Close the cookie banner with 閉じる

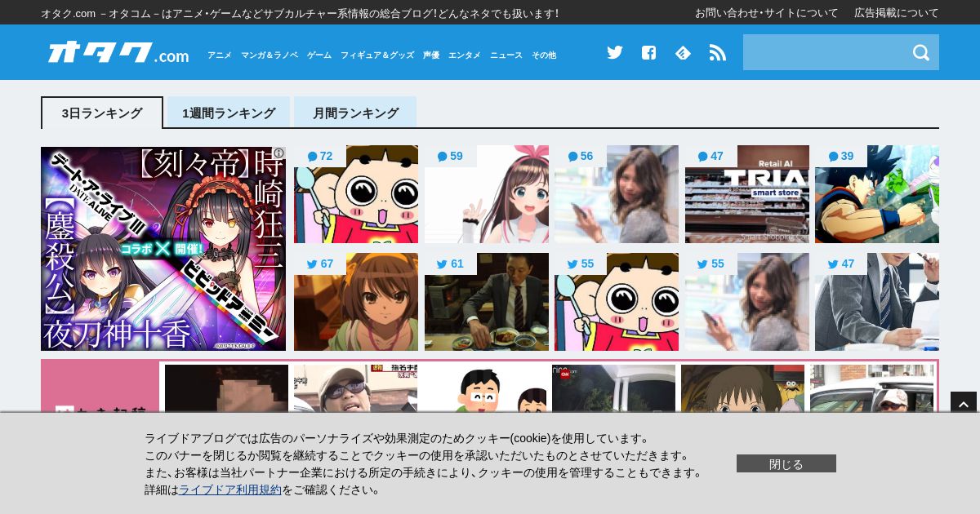(786, 463)
